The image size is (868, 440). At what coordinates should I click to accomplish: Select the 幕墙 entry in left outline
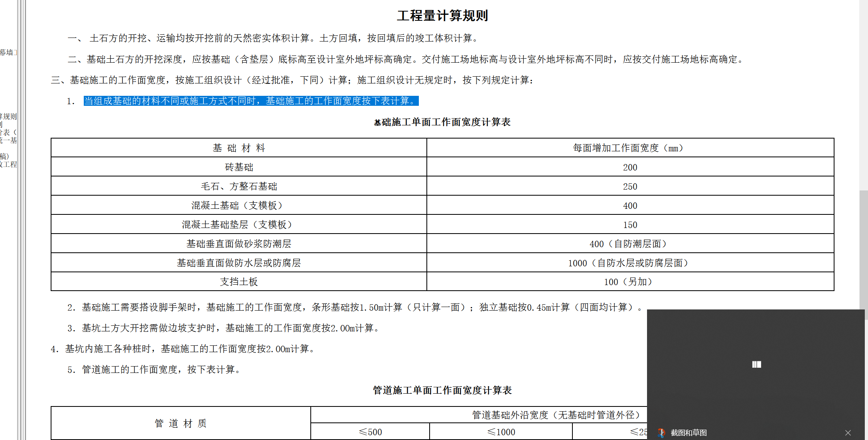tap(7, 52)
